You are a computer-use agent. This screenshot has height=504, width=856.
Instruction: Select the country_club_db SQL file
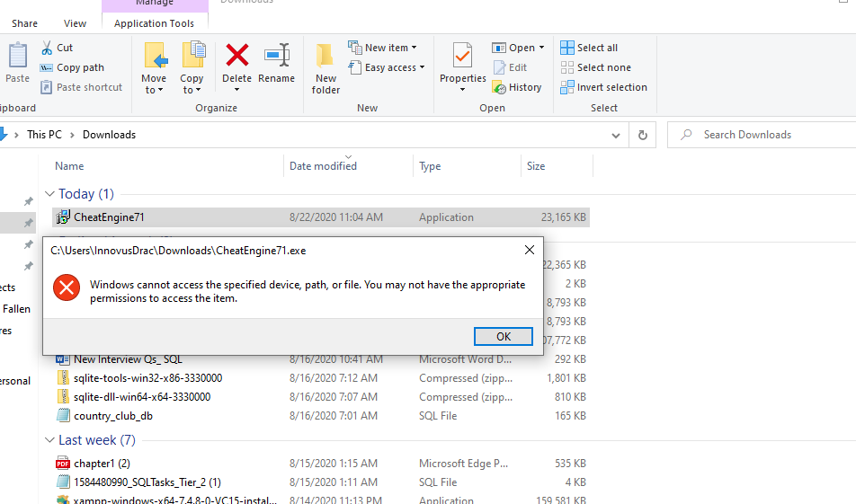click(113, 416)
